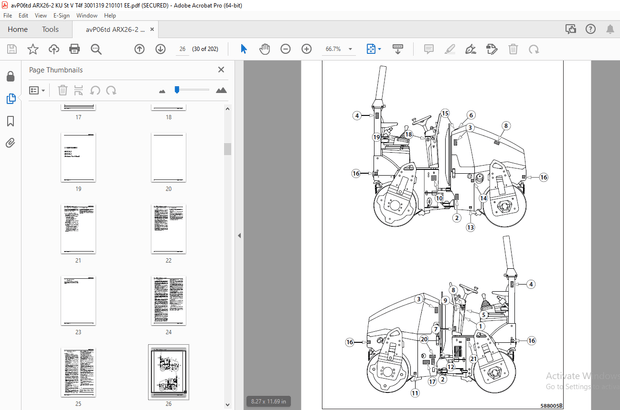The width and height of the screenshot is (620, 410).
Task: Click thumbnails scrollbar down arrow
Action: point(227,405)
